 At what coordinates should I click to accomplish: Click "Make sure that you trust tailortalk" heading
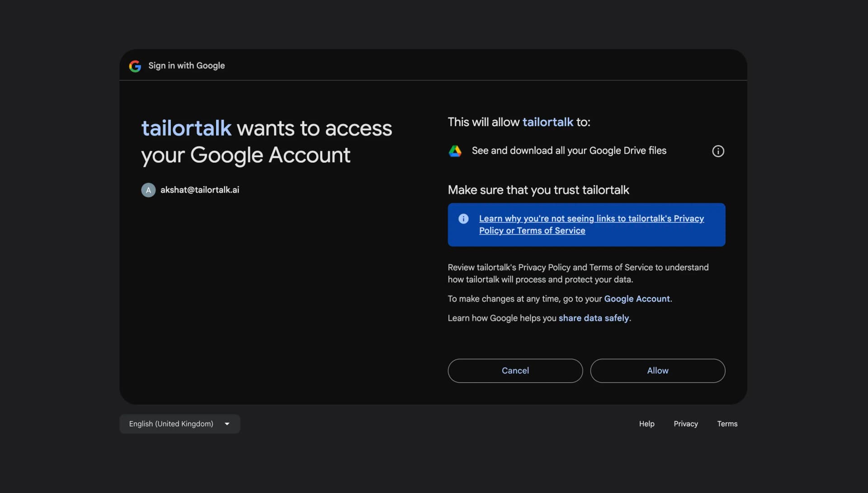pyautogui.click(x=538, y=190)
